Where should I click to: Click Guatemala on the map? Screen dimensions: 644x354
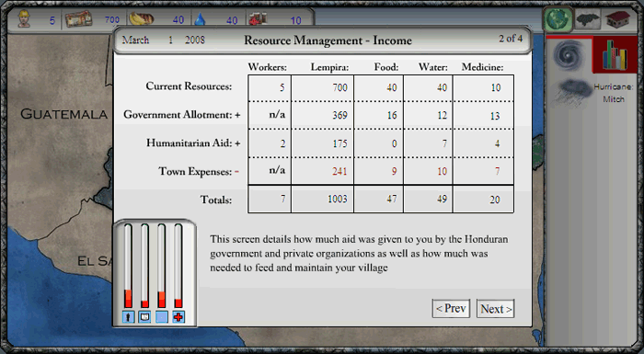point(64,114)
